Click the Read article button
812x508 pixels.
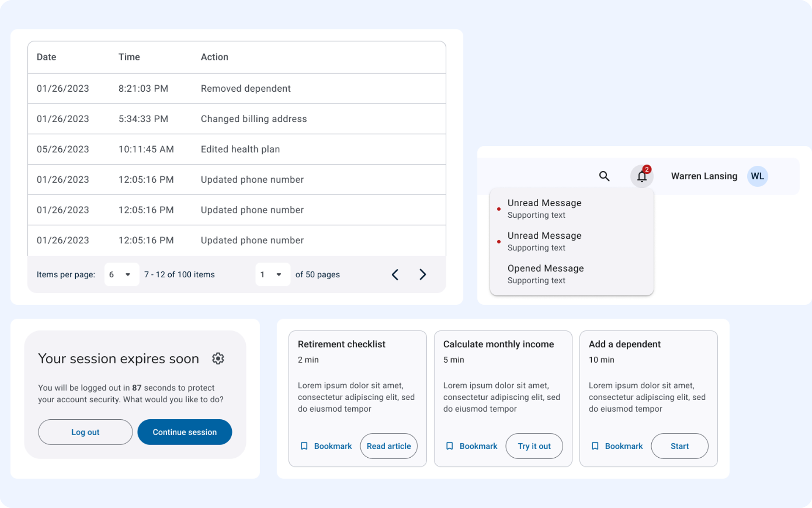coord(388,446)
